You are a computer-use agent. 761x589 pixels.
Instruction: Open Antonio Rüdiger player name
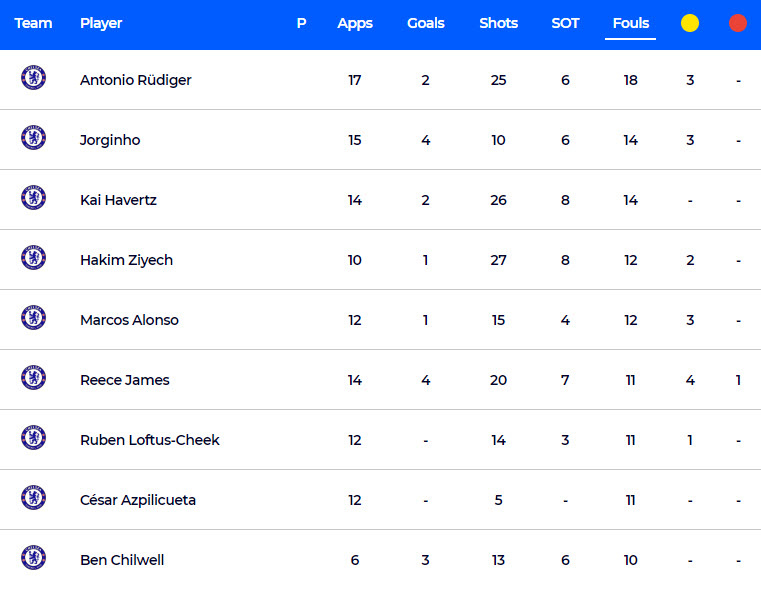pos(135,80)
